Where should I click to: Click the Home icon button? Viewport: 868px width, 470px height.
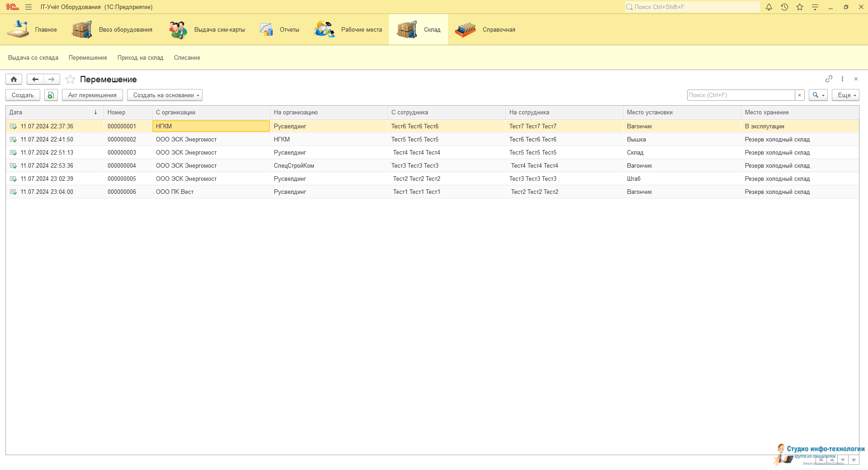click(14, 80)
